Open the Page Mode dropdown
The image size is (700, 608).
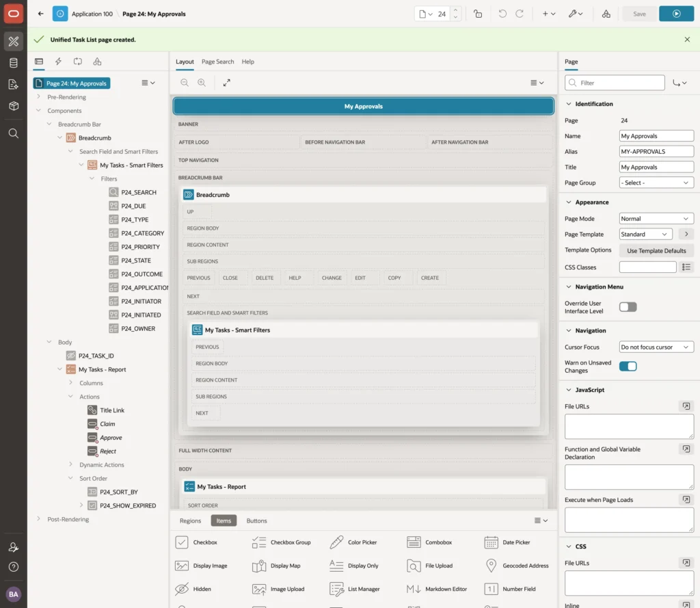[x=656, y=218]
